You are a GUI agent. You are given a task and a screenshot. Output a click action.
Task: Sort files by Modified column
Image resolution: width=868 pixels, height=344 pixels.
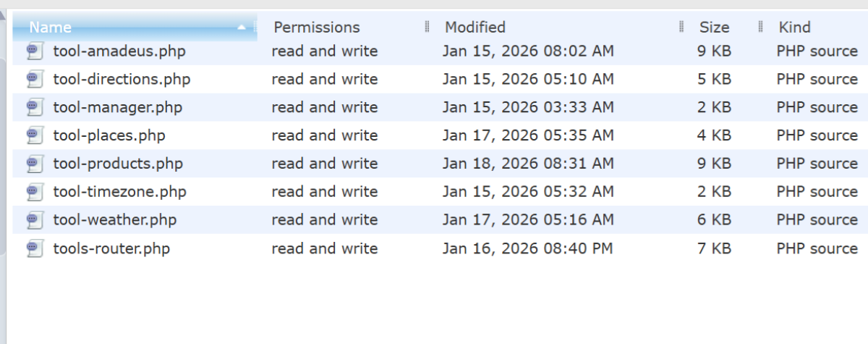(x=475, y=28)
